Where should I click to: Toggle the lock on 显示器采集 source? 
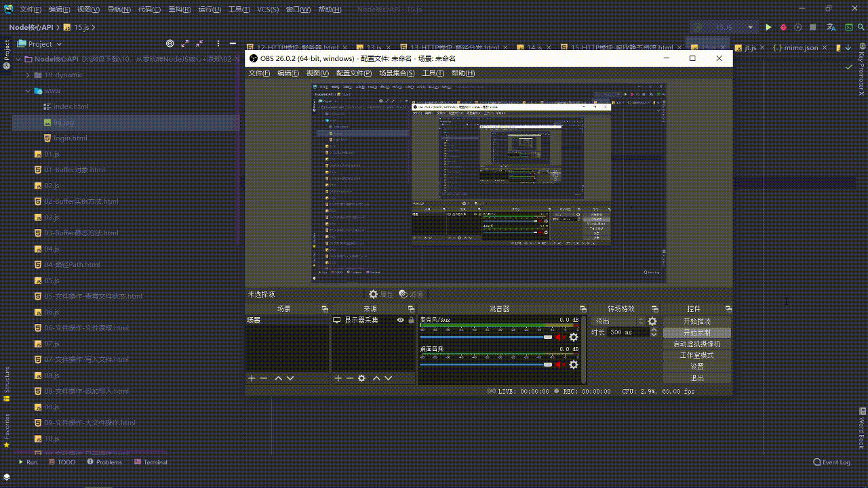pyautogui.click(x=410, y=320)
